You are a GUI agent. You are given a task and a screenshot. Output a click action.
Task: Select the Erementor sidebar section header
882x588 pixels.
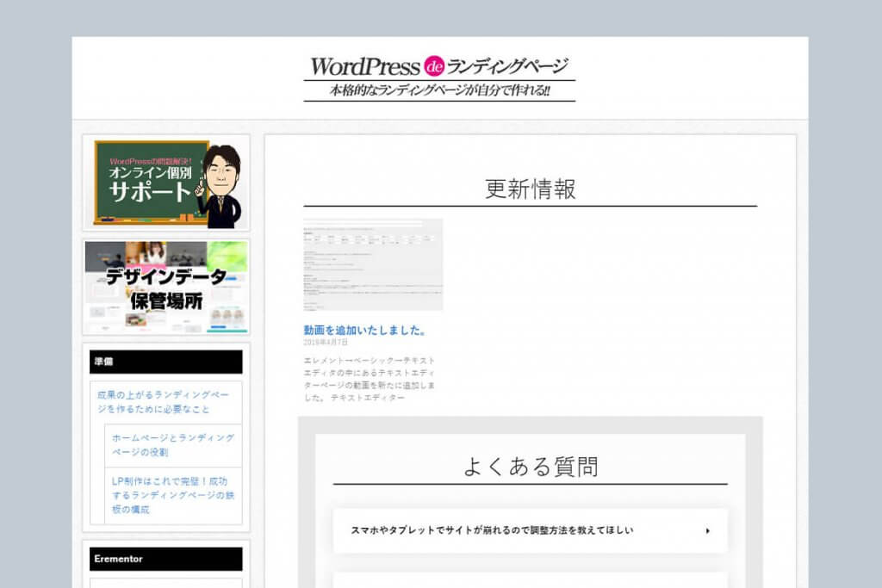click(x=166, y=559)
